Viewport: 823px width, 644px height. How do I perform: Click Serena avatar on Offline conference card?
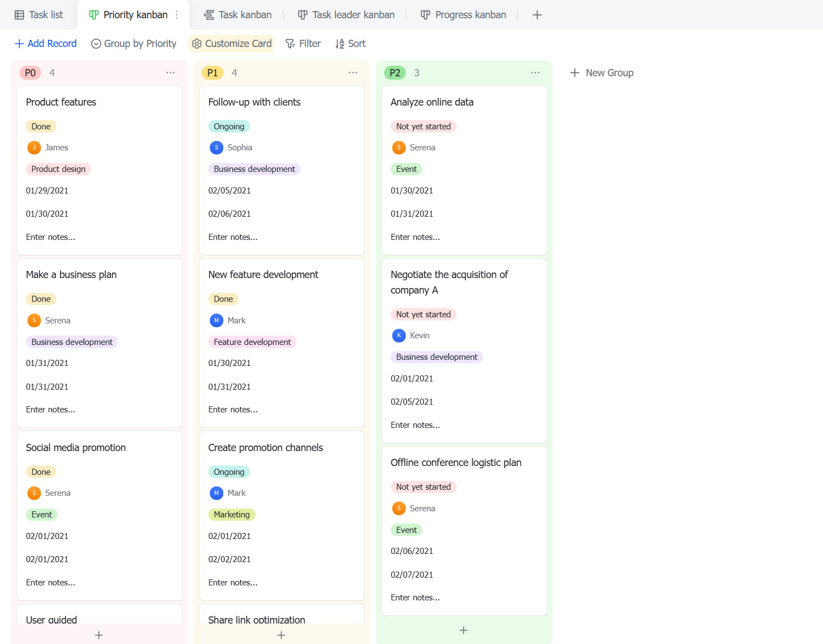click(399, 509)
